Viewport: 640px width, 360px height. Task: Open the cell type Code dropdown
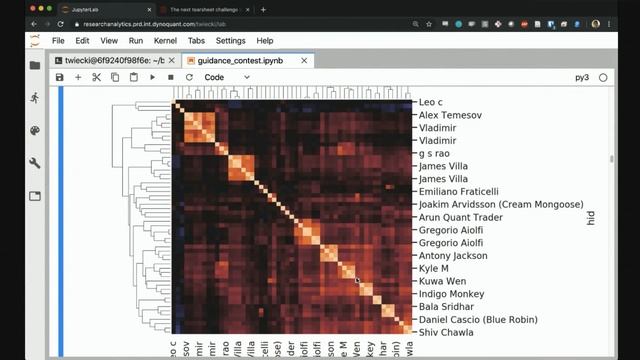(x=227, y=77)
